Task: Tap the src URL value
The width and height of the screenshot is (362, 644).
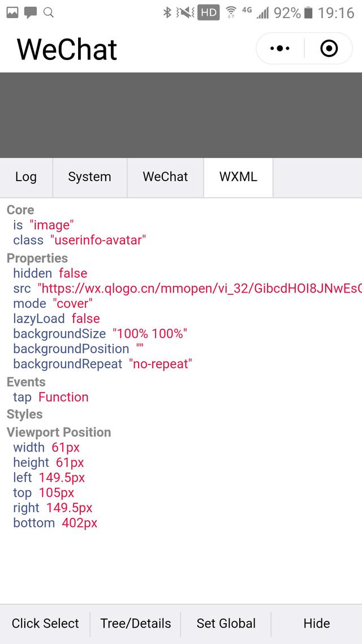Action: [x=199, y=289]
